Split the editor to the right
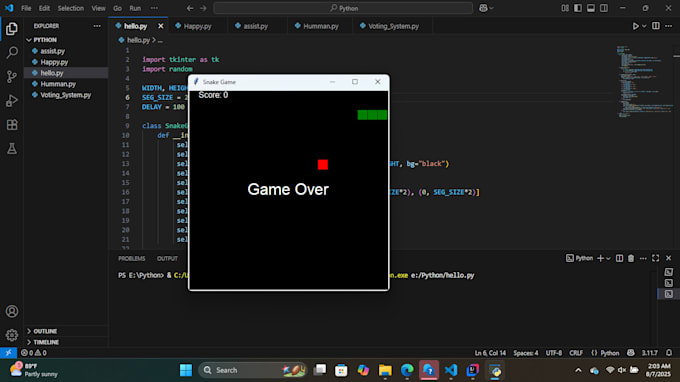 tap(656, 26)
